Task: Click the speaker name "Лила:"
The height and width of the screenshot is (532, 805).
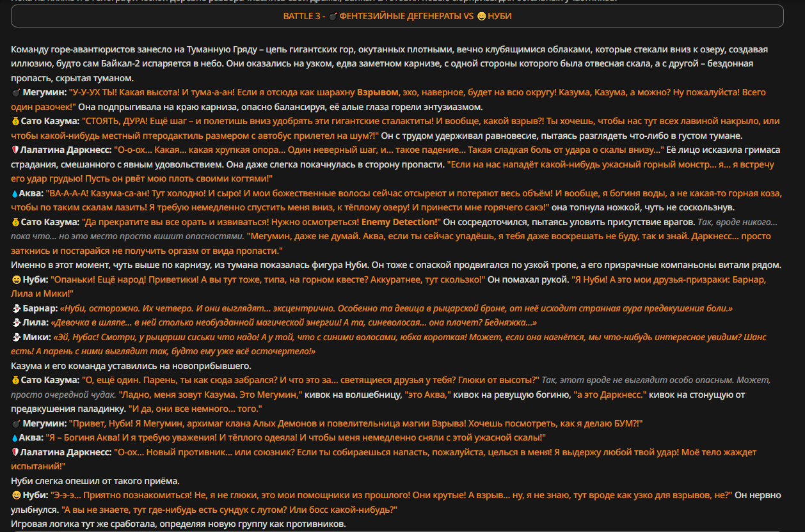Action: 35,323
